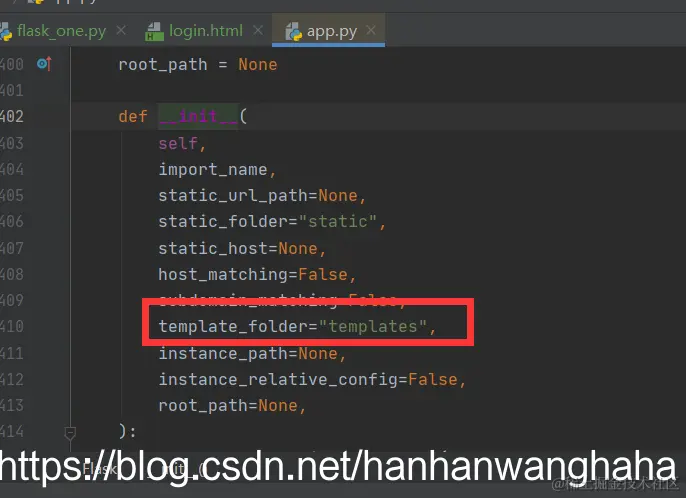Click 'instance_path=None,' line
The height and width of the screenshot is (498, 686).
pyautogui.click(x=252, y=354)
